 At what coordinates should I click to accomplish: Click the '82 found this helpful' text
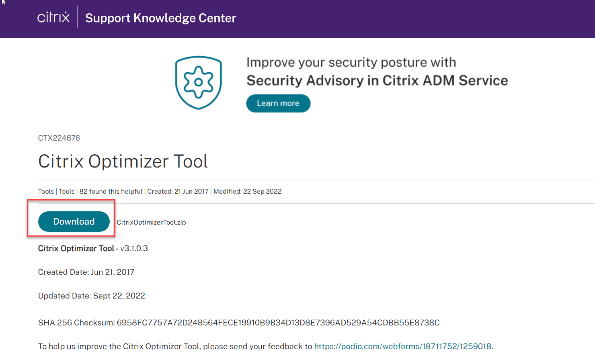tap(111, 192)
